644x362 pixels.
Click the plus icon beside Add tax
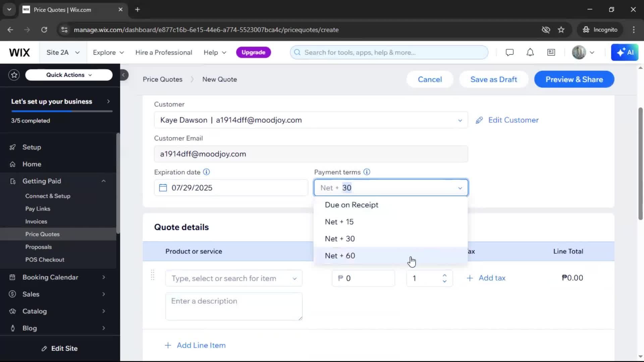pyautogui.click(x=470, y=278)
